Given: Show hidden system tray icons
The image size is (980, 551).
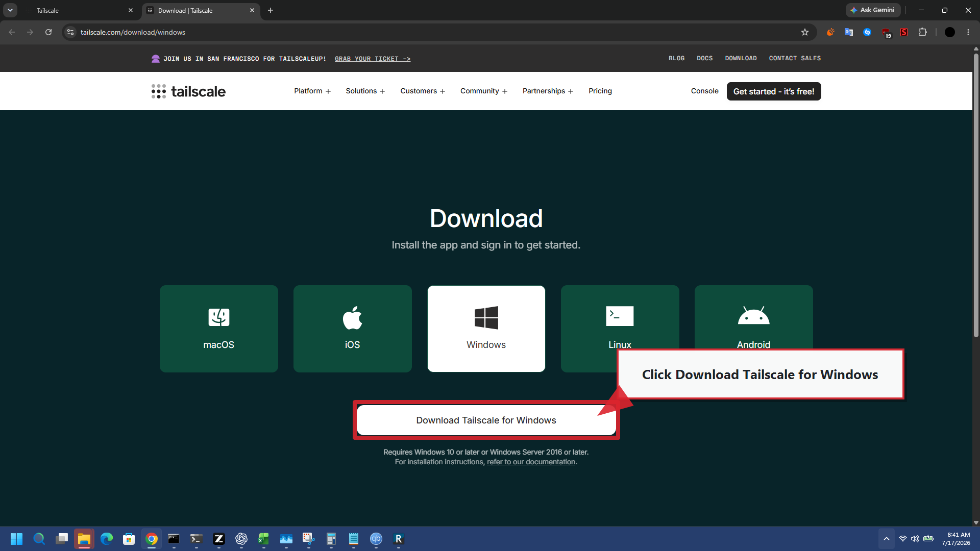Looking at the screenshot, I should [x=887, y=539].
